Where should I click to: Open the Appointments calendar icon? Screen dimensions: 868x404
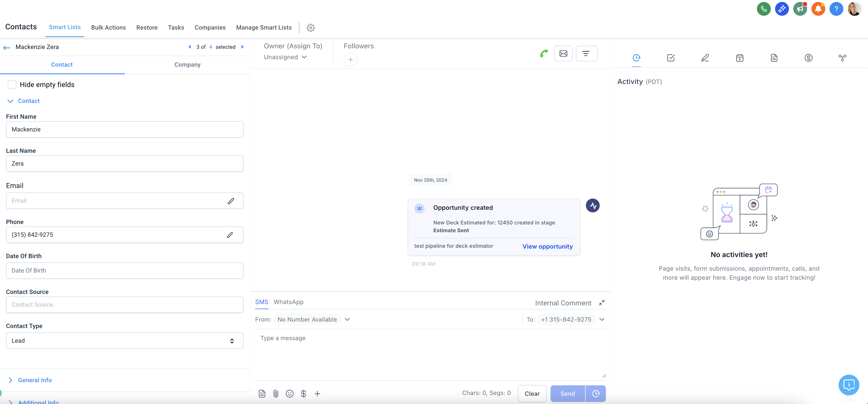coord(740,58)
